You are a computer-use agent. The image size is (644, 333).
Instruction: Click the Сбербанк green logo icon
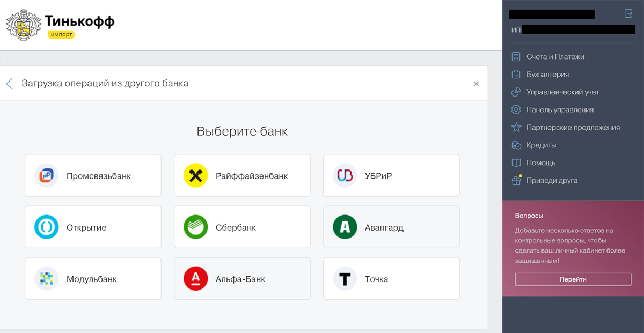tap(195, 227)
